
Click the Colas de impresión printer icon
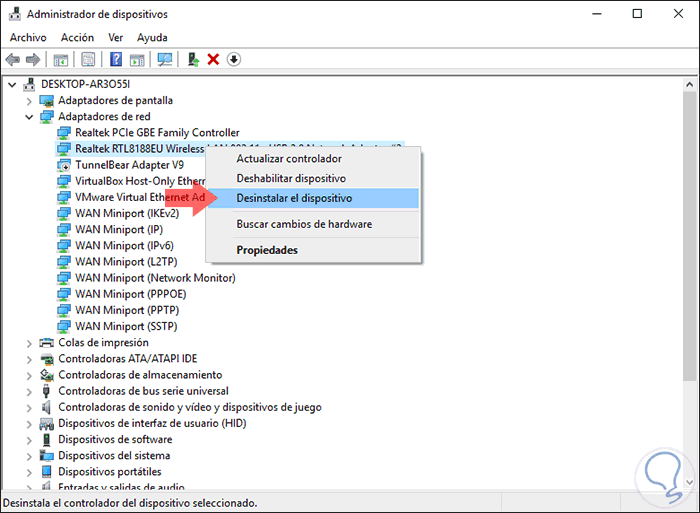click(46, 343)
